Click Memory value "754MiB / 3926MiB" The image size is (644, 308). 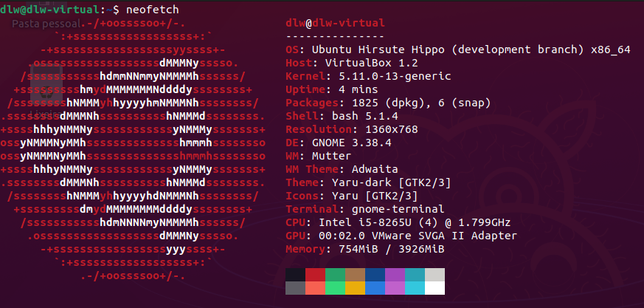click(392, 249)
